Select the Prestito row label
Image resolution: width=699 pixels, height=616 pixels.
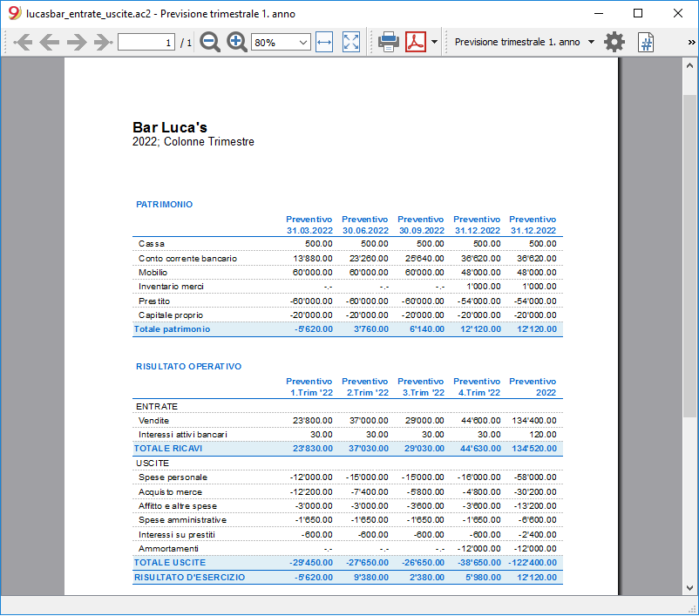(154, 301)
